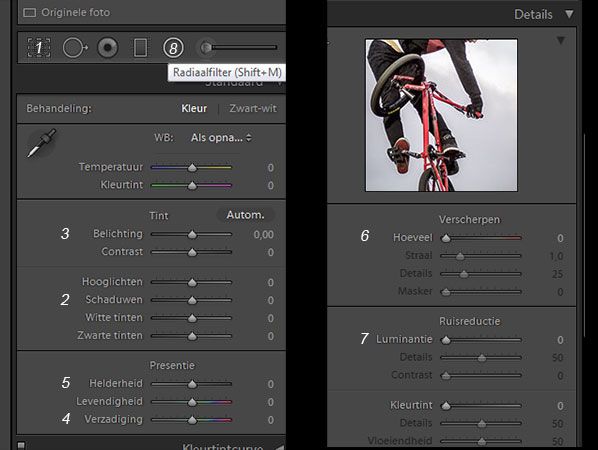The width and height of the screenshot is (598, 450).
Task: Click the Hoeveel sharpening slider handle
Action: click(x=446, y=238)
